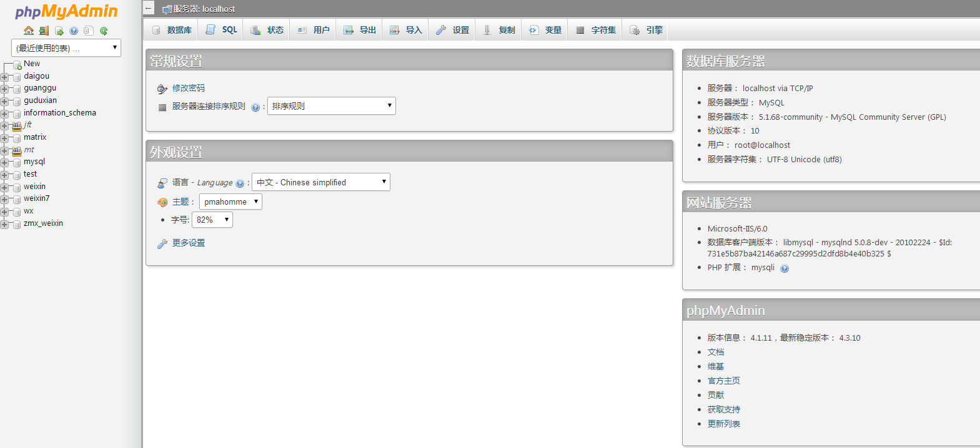This screenshot has height=448, width=980.
Task: Click the weixin database cylinder icon
Action: click(x=17, y=187)
